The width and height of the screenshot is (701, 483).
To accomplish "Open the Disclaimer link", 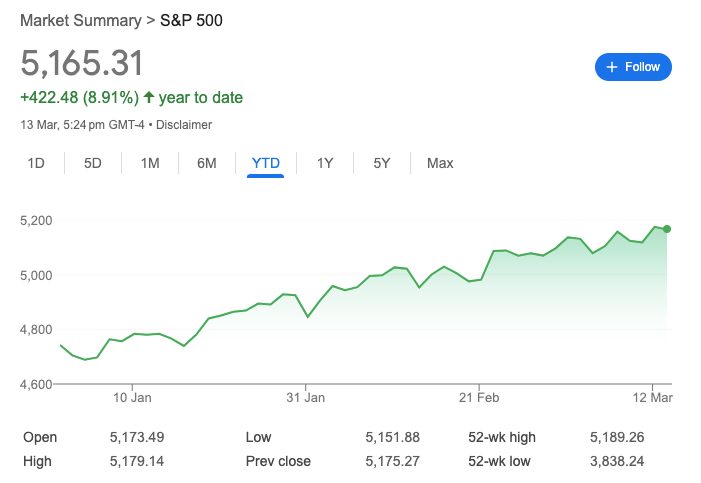I will 184,125.
